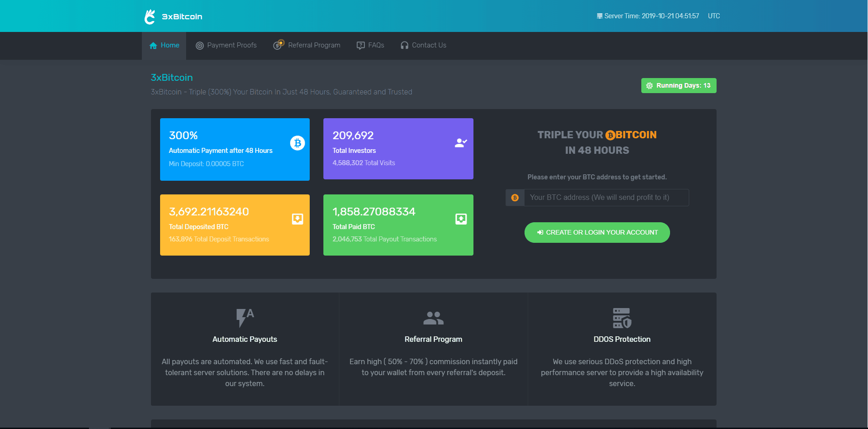Click the payout icon on Total Paid card
The image size is (868, 429).
click(x=461, y=219)
